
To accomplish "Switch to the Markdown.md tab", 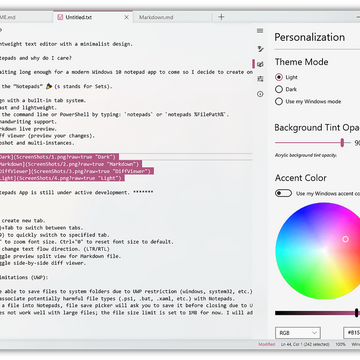I will click(156, 17).
